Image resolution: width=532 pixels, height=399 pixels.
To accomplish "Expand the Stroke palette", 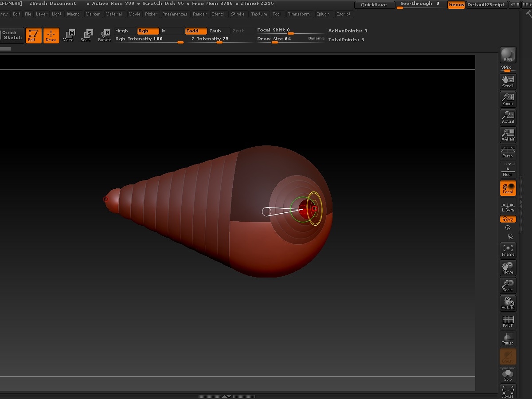I will pyautogui.click(x=238, y=14).
